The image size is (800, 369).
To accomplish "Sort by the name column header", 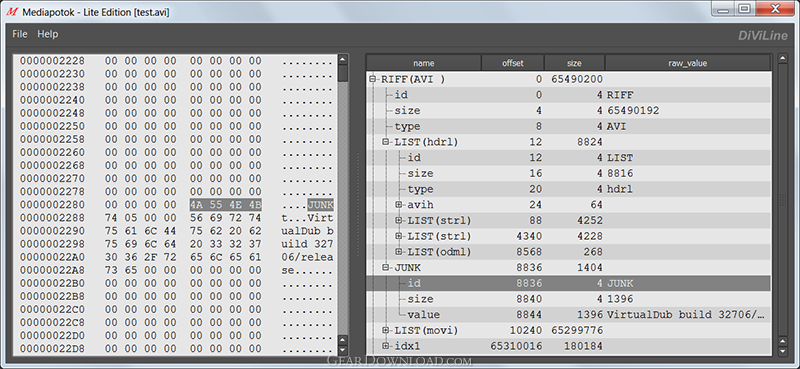I will [x=424, y=63].
